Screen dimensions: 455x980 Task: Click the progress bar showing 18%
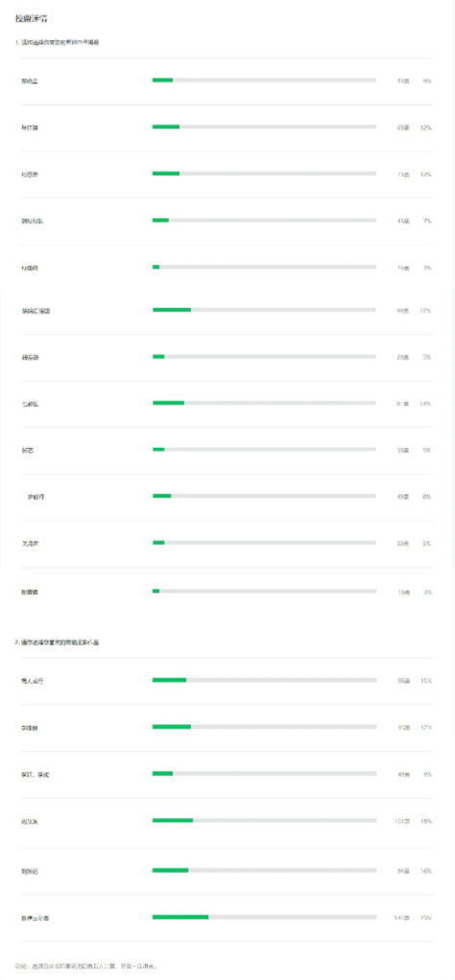point(264,821)
